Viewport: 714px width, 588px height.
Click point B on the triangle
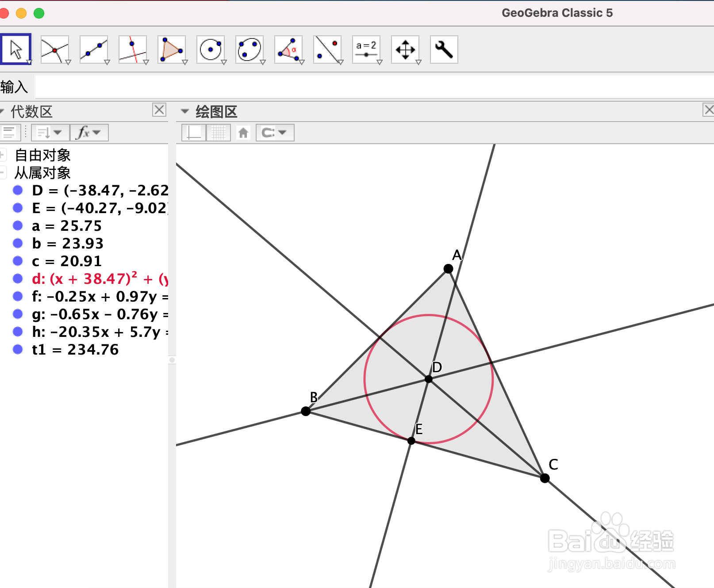coord(306,411)
